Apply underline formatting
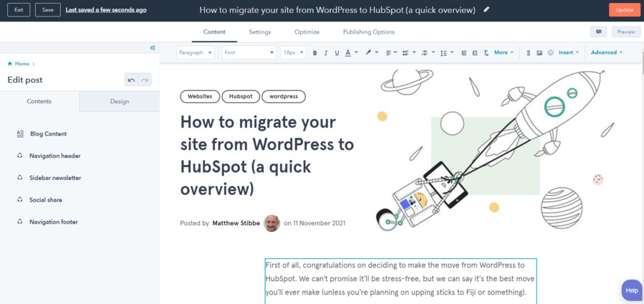The image size is (644, 304). click(x=337, y=53)
